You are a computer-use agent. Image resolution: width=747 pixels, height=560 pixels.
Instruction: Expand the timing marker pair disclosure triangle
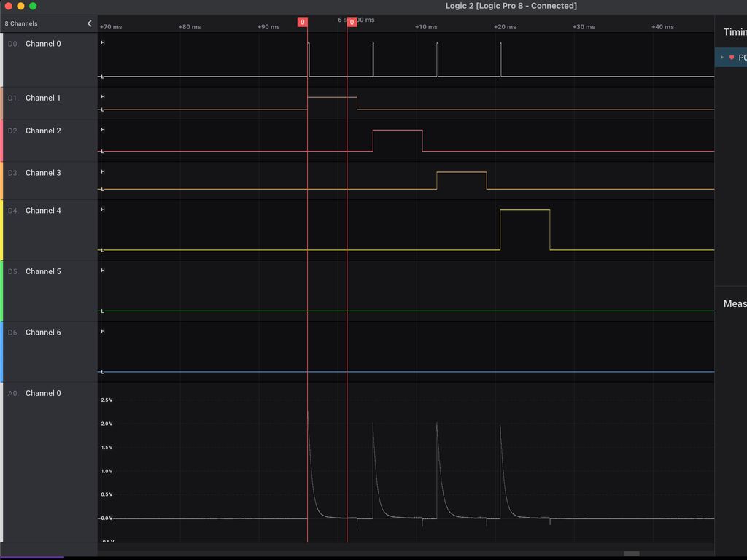click(x=722, y=58)
